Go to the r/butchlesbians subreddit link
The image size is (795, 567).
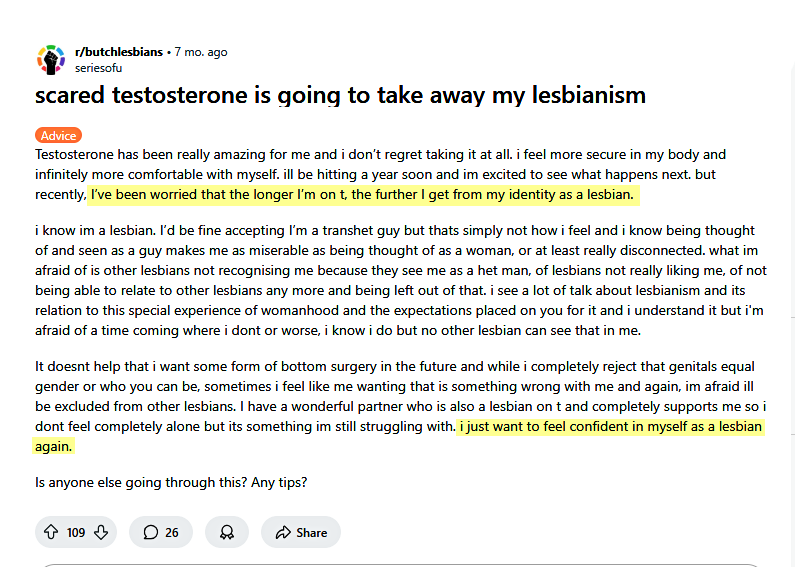click(120, 52)
